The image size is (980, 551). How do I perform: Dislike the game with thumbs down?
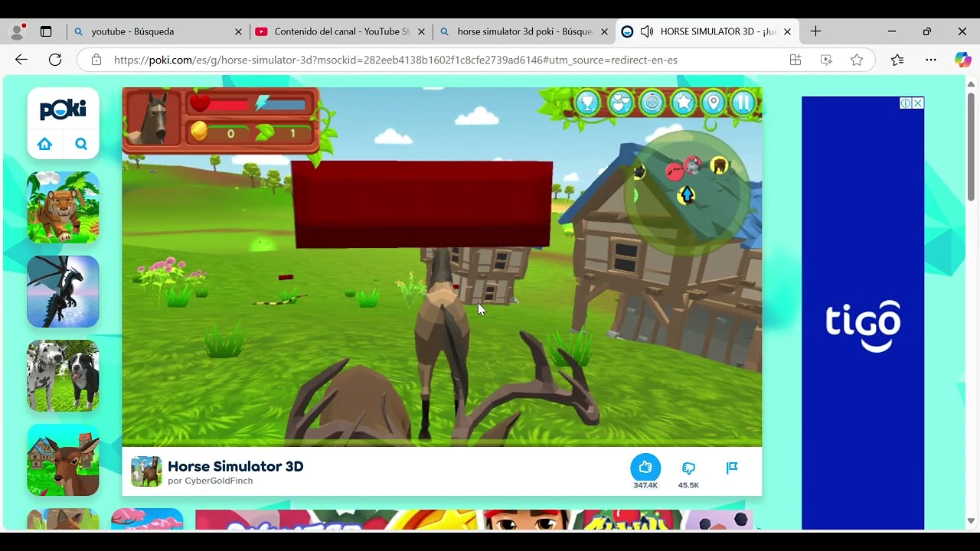point(688,468)
